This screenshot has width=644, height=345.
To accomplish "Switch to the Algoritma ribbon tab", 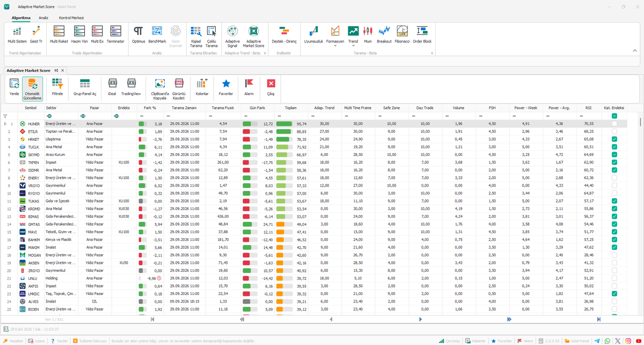I will pos(21,18).
